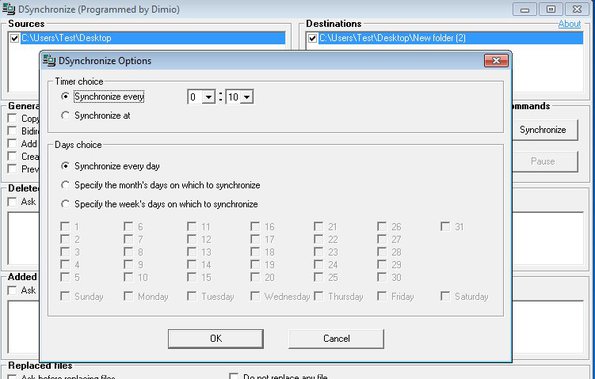Tick the Sunday checkbox
Screen dimensions: 595x379
[65, 296]
